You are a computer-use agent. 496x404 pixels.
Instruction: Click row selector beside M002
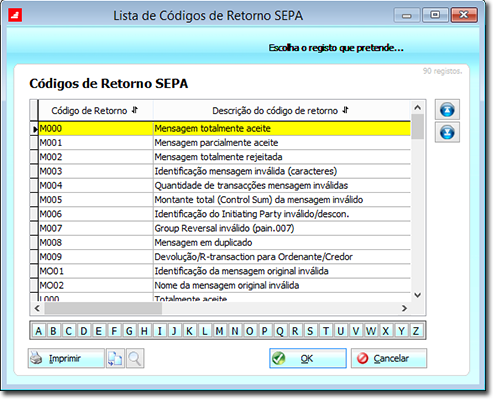[34, 157]
